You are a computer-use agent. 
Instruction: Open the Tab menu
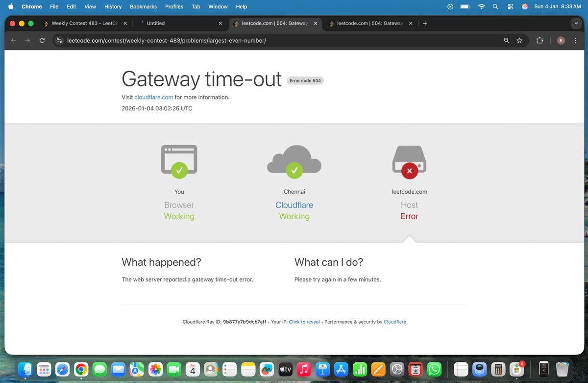pyautogui.click(x=196, y=7)
